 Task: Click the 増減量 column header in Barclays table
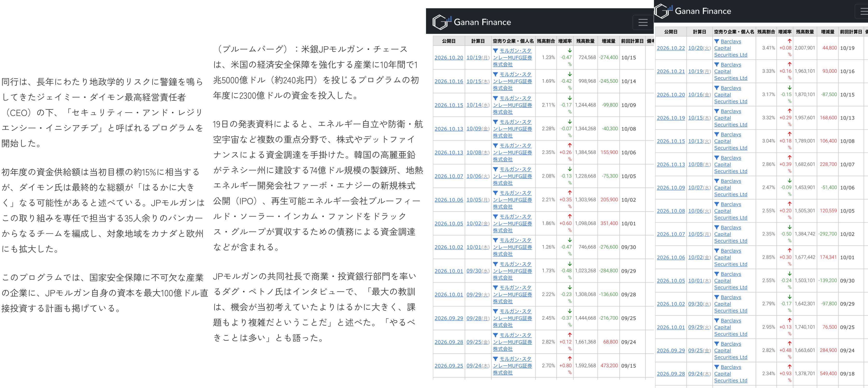coord(827,32)
